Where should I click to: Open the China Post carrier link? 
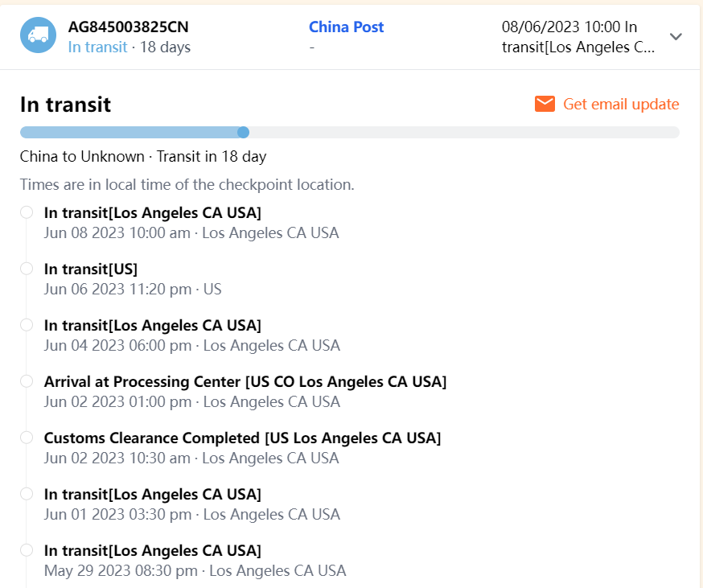click(x=346, y=27)
